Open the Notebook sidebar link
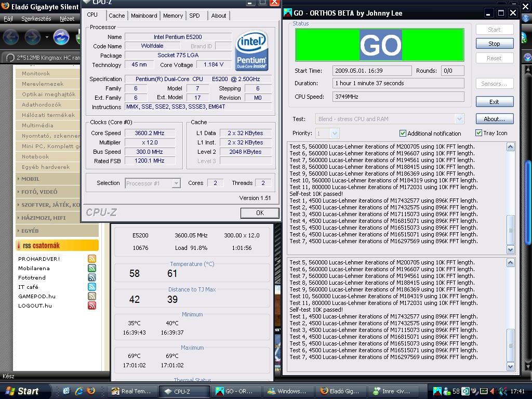The image size is (532, 399). (35, 157)
